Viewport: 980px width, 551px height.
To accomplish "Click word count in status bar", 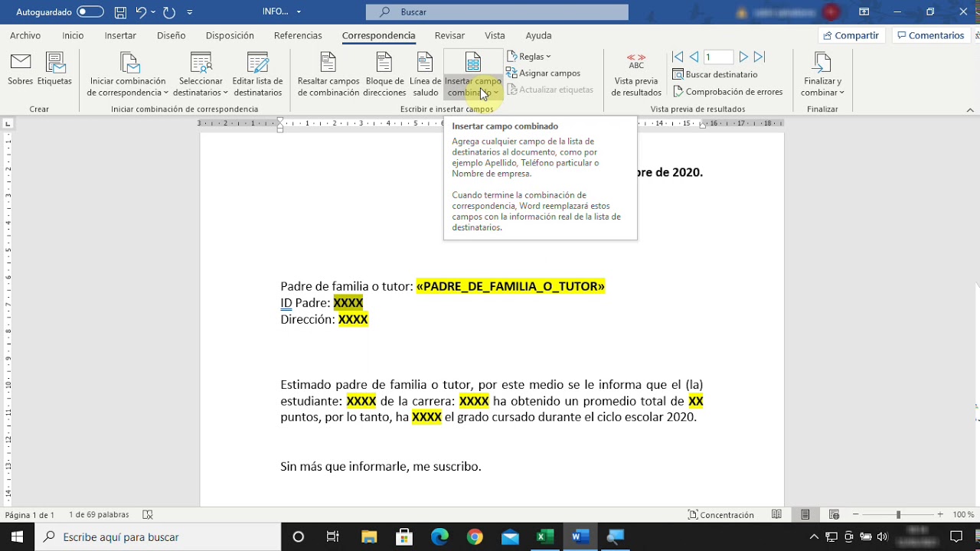I will pyautogui.click(x=99, y=515).
